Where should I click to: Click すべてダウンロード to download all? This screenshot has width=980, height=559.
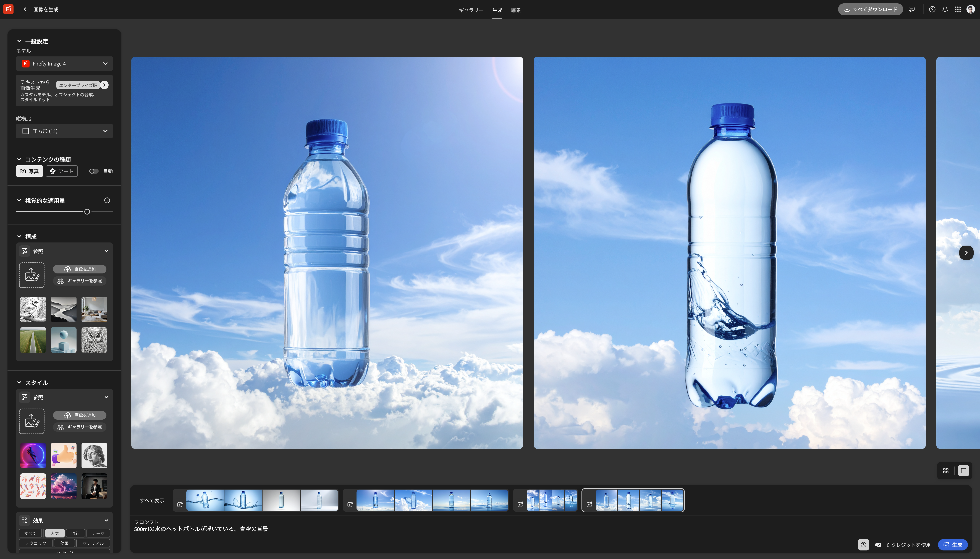click(870, 9)
